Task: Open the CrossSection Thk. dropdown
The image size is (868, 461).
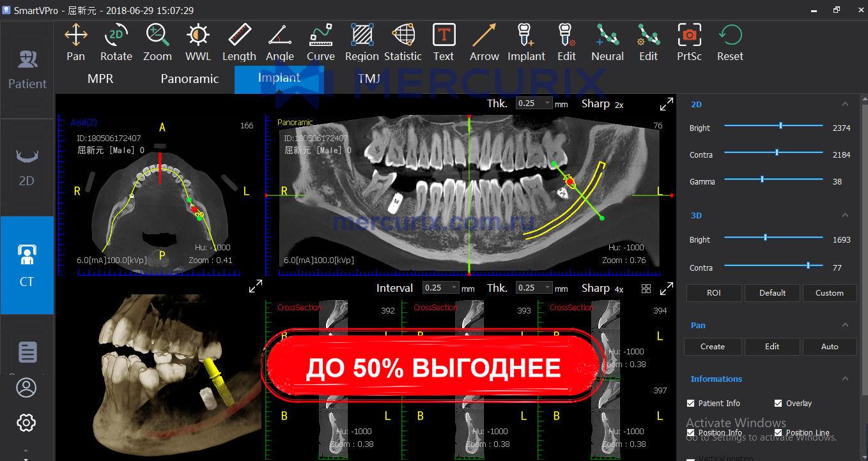Action: (x=534, y=288)
